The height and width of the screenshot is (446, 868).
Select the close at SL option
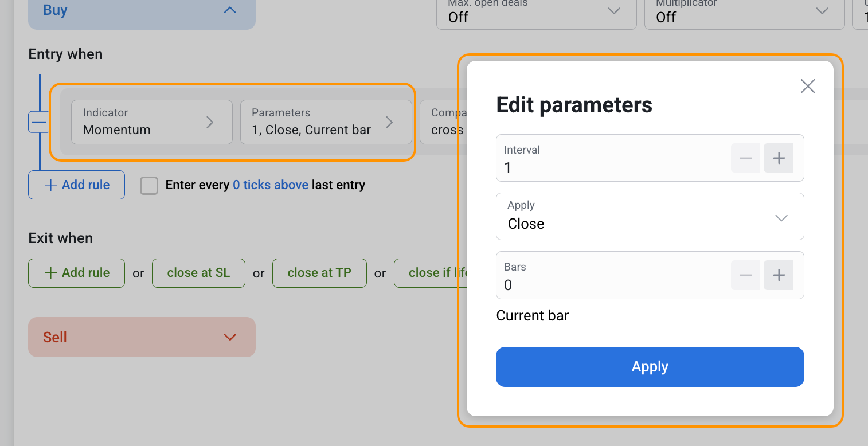(x=198, y=273)
